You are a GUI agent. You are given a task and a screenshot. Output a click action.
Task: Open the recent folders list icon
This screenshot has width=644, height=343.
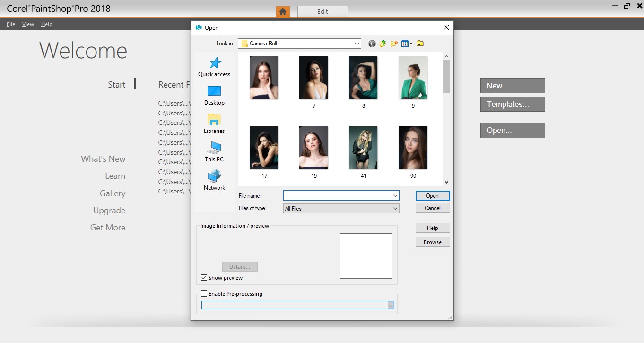[420, 44]
